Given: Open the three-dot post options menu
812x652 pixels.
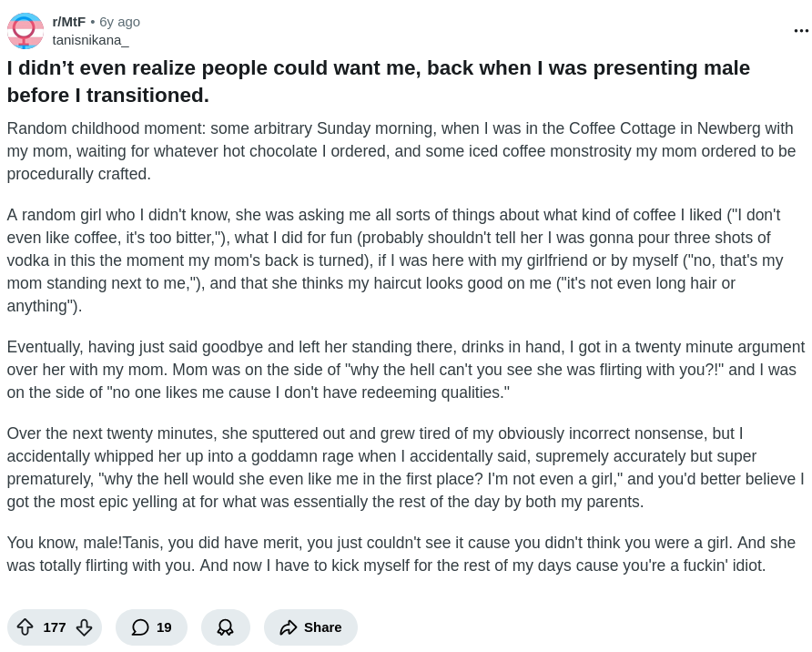Looking at the screenshot, I should [x=801, y=31].
